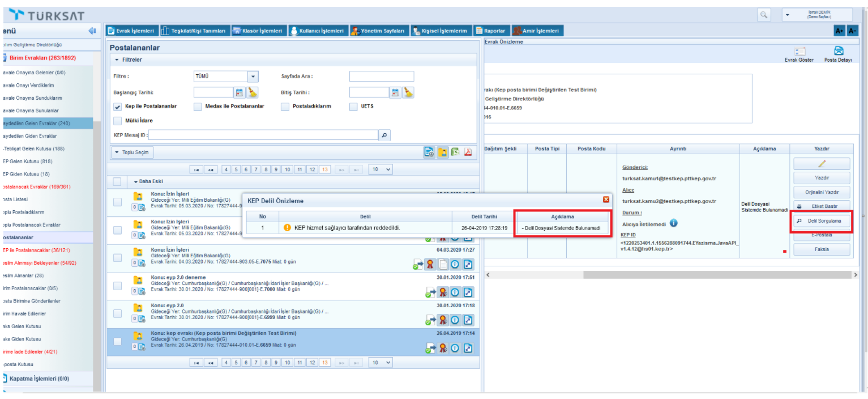This screenshot has width=868, height=399.
Task: Click the KEP Mesaj ID search icon
Action: 384,135
